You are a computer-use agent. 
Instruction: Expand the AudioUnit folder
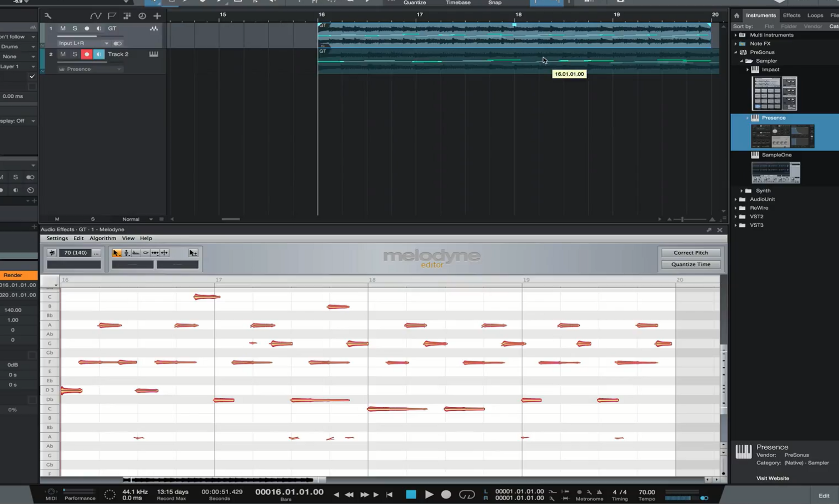point(735,199)
